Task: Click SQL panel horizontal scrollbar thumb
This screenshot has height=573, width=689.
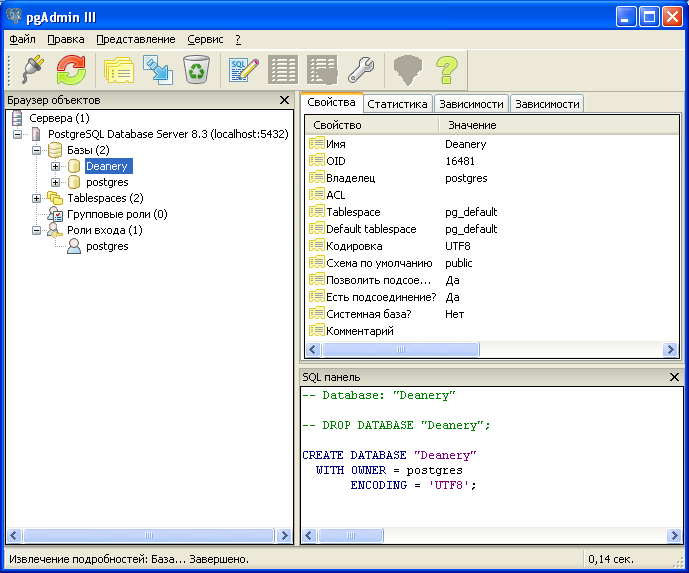Action: click(x=351, y=535)
